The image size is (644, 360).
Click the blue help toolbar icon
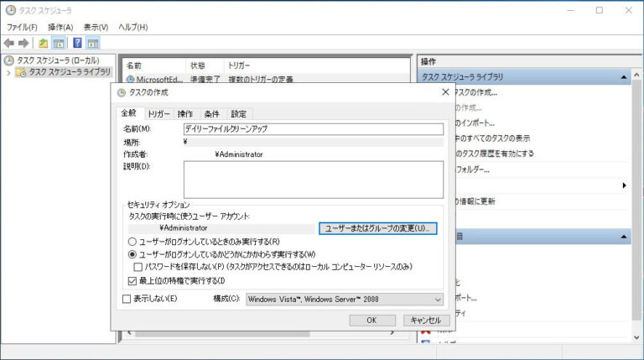tap(77, 43)
